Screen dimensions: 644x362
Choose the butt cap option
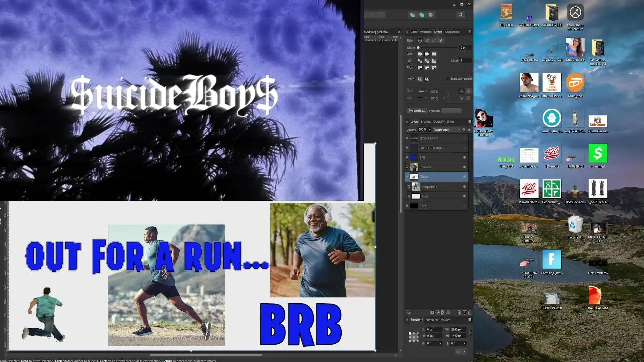(427, 54)
